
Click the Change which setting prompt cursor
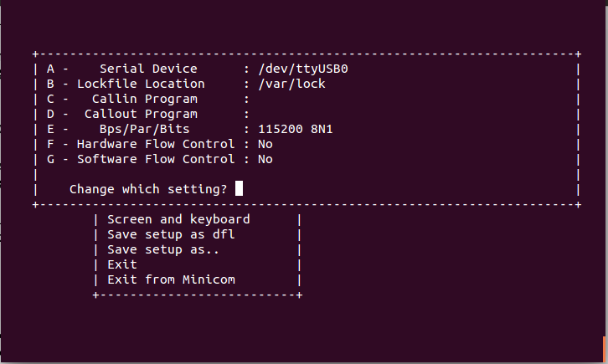239,189
